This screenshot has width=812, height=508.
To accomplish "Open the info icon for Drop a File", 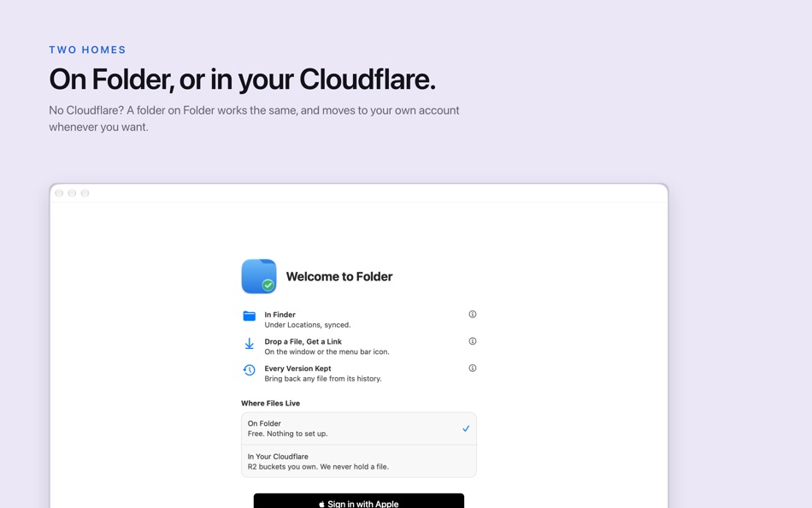I will coord(473,341).
